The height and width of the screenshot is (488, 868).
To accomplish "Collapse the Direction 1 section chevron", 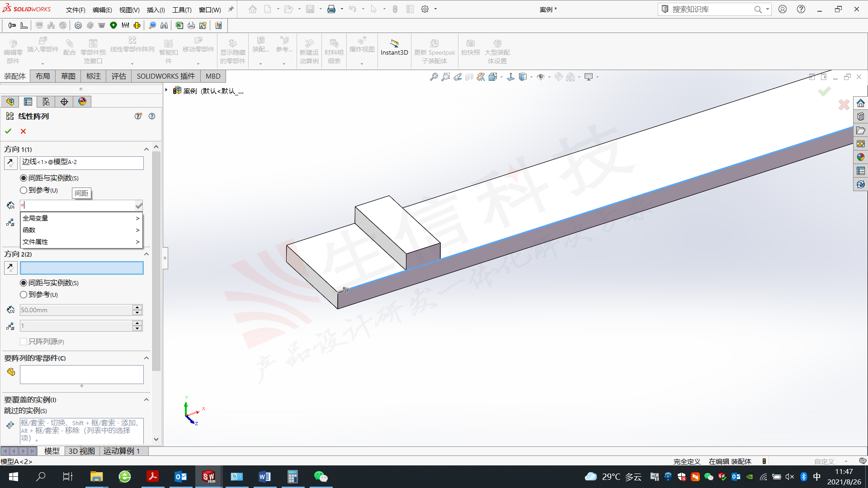I will click(146, 149).
